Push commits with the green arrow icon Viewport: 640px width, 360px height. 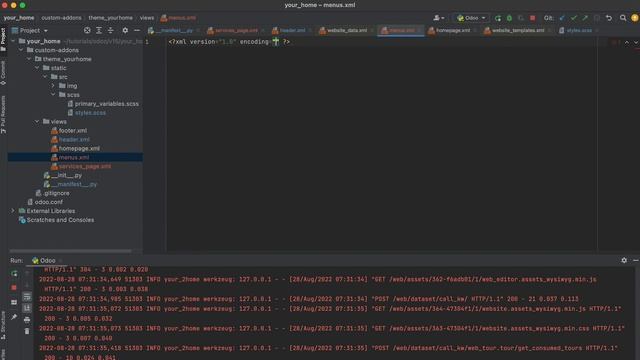click(585, 18)
